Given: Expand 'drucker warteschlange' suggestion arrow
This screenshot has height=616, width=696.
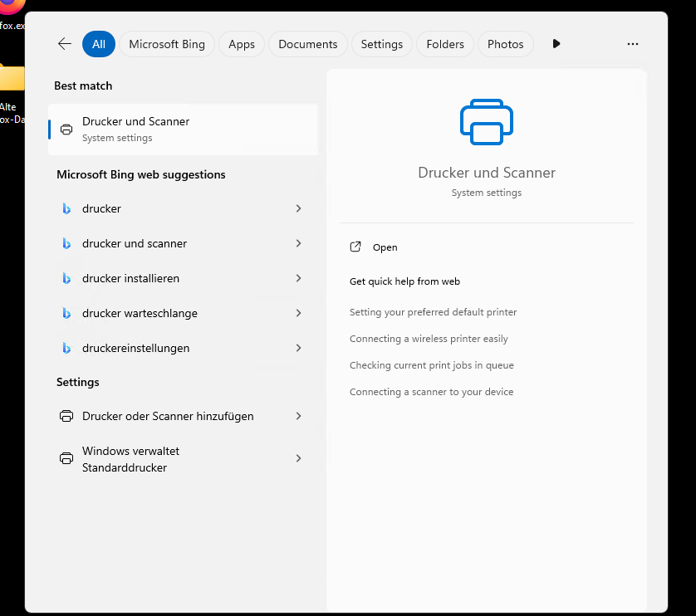Looking at the screenshot, I should 298,313.
